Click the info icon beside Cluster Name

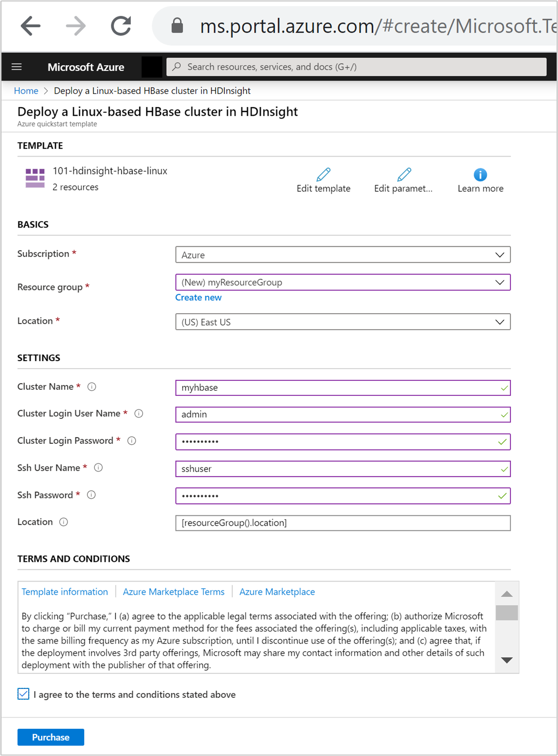click(x=92, y=387)
